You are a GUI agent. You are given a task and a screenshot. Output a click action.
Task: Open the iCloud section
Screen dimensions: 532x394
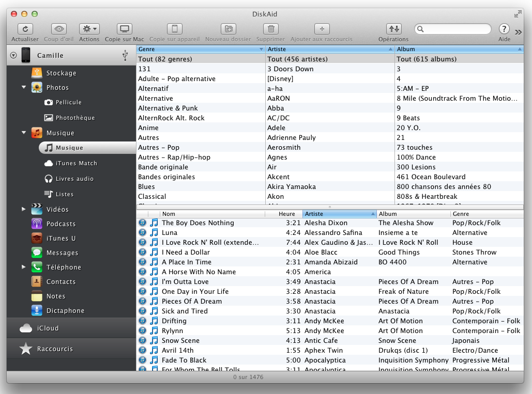[x=48, y=328]
